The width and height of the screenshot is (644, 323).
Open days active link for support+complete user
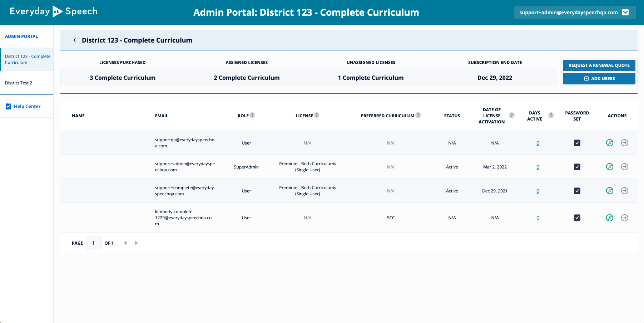click(538, 191)
